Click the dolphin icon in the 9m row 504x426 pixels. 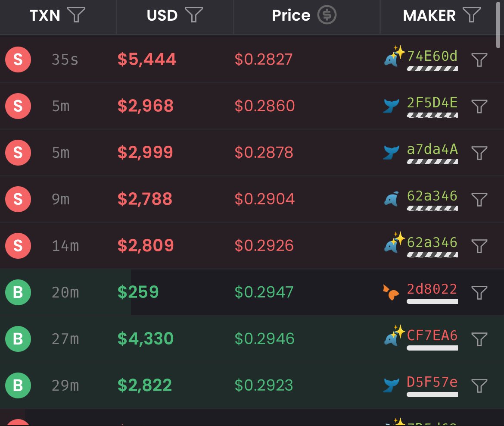click(x=392, y=199)
